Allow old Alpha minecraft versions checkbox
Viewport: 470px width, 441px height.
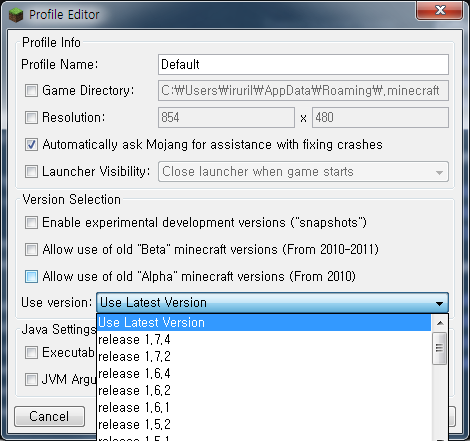coord(31,277)
